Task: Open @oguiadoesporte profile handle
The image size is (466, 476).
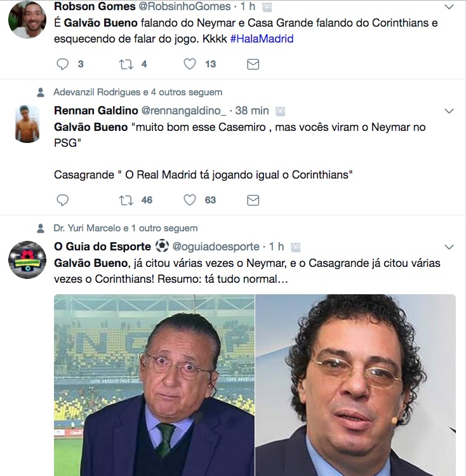Action: click(x=216, y=247)
